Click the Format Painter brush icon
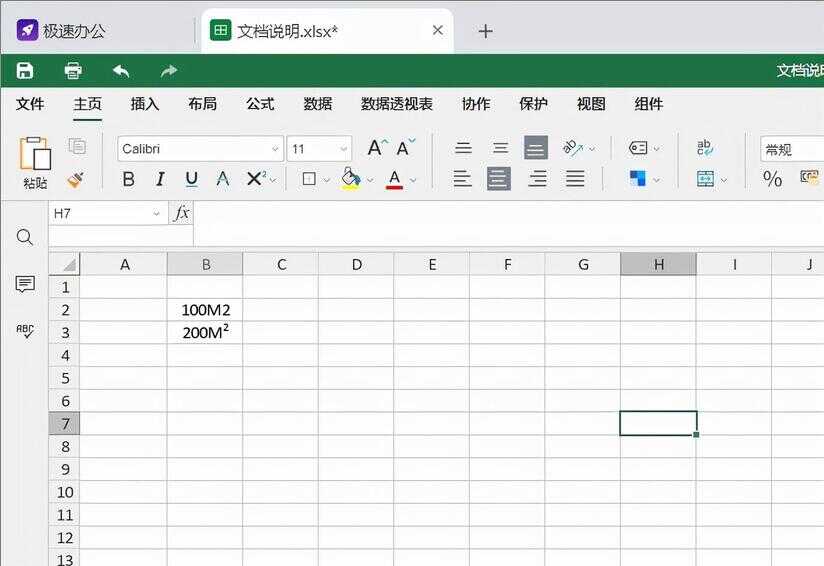 click(76, 179)
